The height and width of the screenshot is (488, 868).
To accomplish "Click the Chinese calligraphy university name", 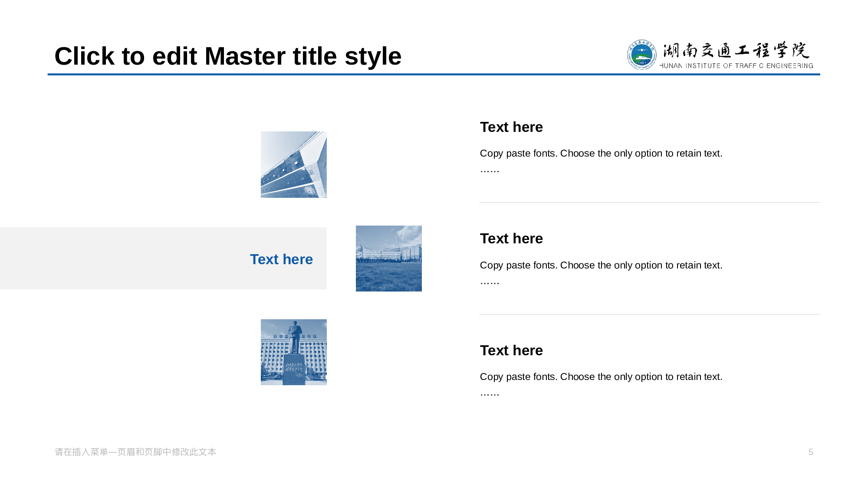I will pyautogui.click(x=736, y=50).
